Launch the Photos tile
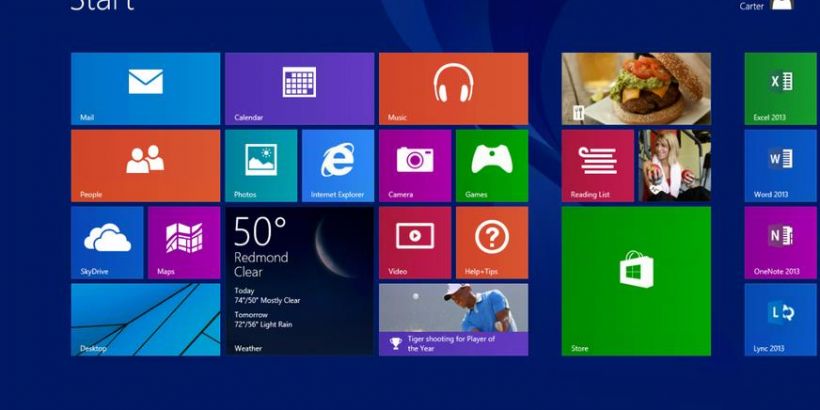Screen dimensions: 820x410 260,165
